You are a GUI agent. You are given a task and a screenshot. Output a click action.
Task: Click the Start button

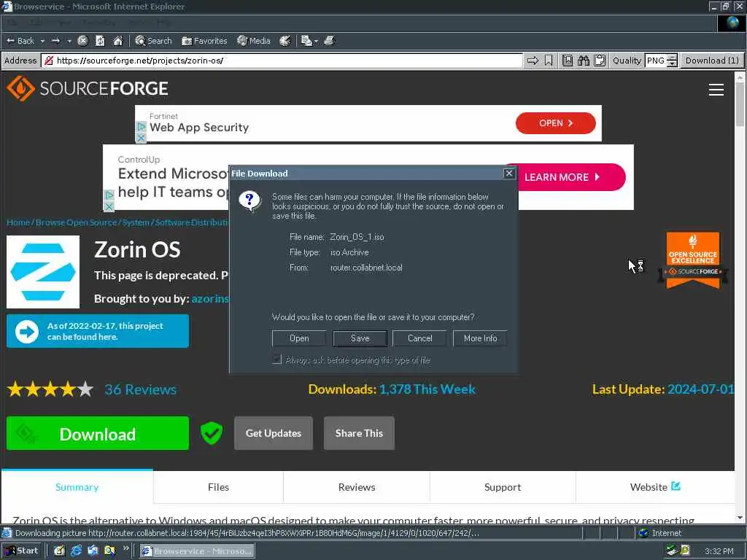[x=22, y=551]
